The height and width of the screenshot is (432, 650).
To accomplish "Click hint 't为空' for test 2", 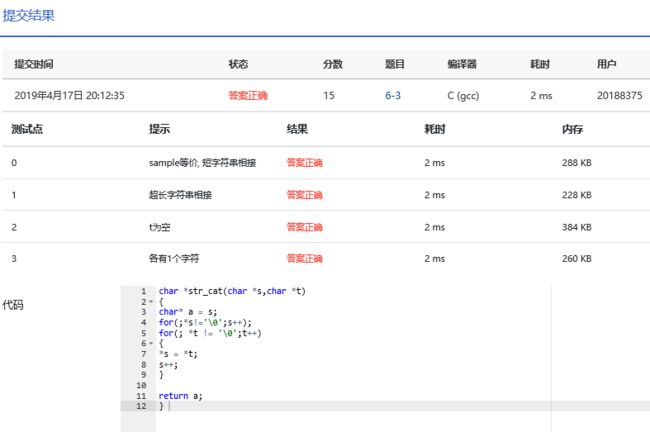I will tap(160, 227).
